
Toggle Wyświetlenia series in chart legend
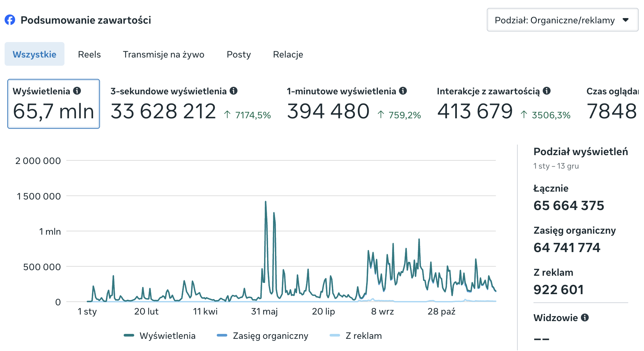pos(160,336)
